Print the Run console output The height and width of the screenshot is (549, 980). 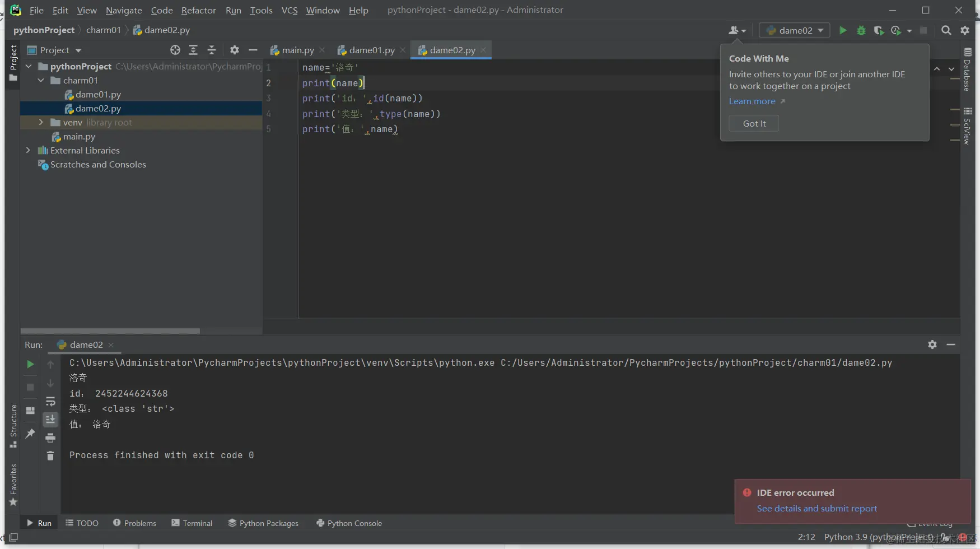50,438
